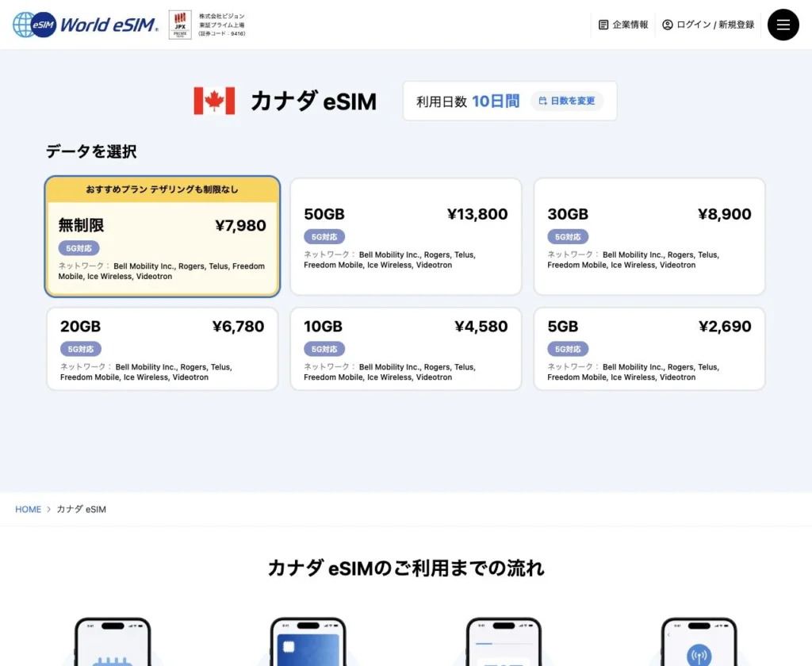Click the 5G対応 badge on 30GB plan
The width and height of the screenshot is (812, 666).
(x=568, y=237)
